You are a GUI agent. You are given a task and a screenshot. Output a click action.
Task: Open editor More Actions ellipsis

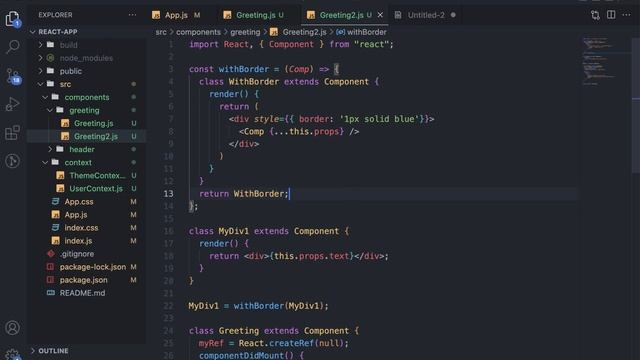[627, 15]
